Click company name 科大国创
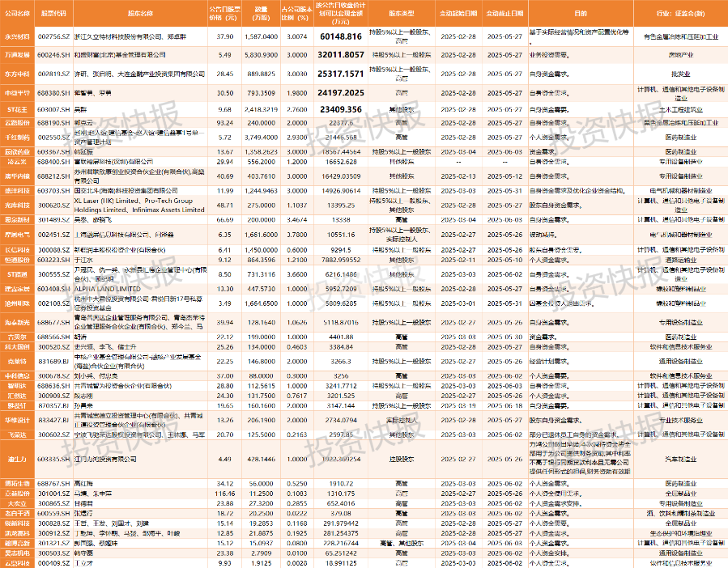728x568 pixels. click(x=18, y=347)
